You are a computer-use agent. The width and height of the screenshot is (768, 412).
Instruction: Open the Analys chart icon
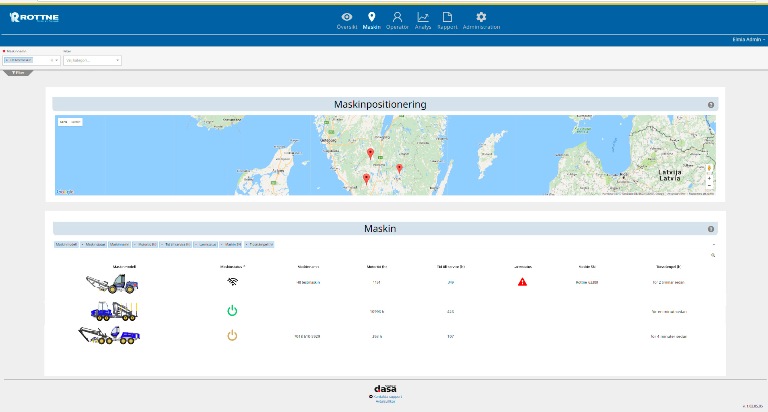[423, 17]
